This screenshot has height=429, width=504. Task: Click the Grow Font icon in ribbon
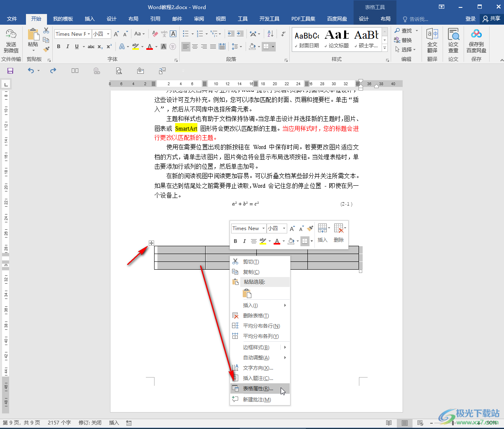pyautogui.click(x=116, y=34)
